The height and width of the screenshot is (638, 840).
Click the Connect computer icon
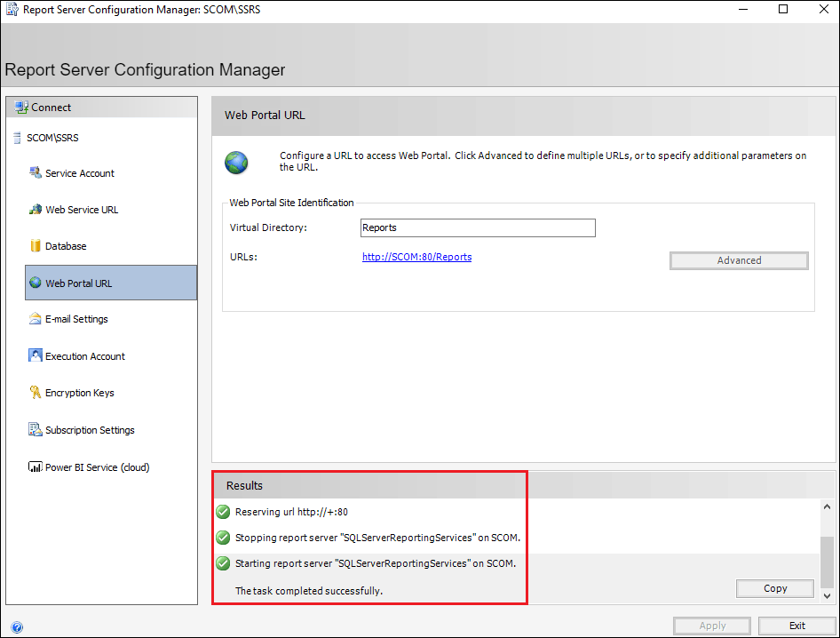[x=21, y=108]
